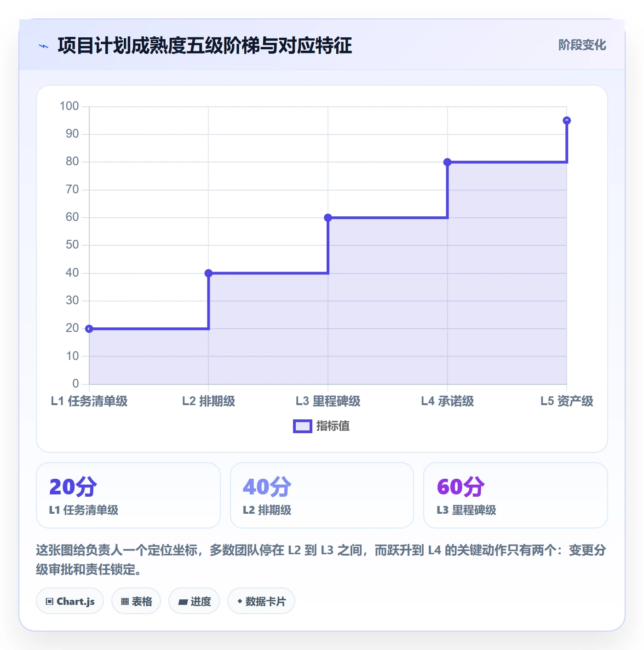Click the progress bar icon in 进度 tag
644x650 pixels.
(183, 602)
